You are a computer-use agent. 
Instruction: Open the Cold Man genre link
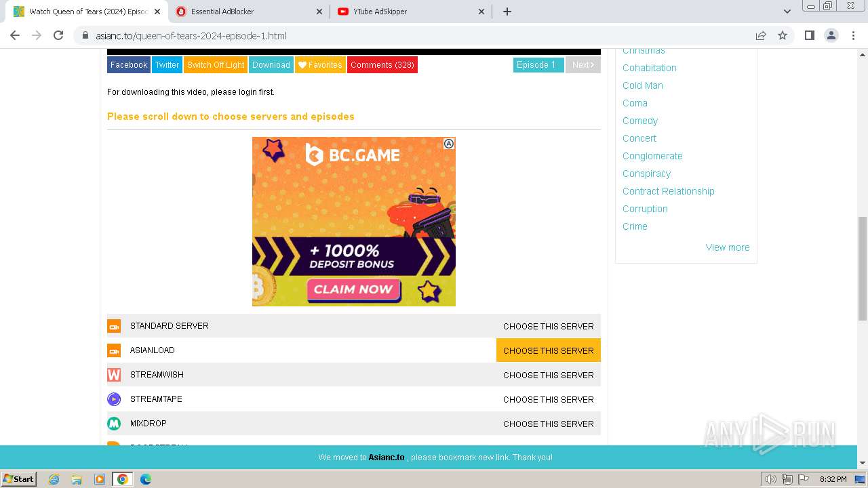click(643, 85)
